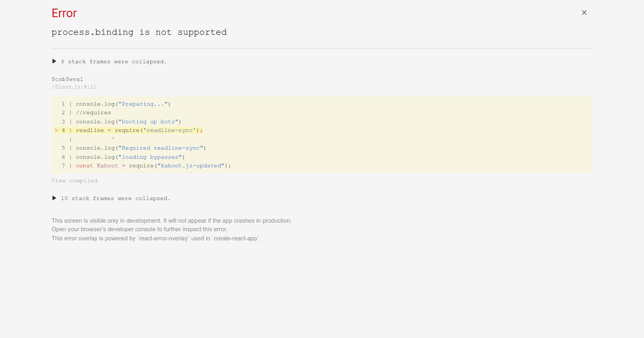Image resolution: width=644 pixels, height=338 pixels.
Task: Click the triangle icon before 10 stack frames
Action: pos(54,198)
